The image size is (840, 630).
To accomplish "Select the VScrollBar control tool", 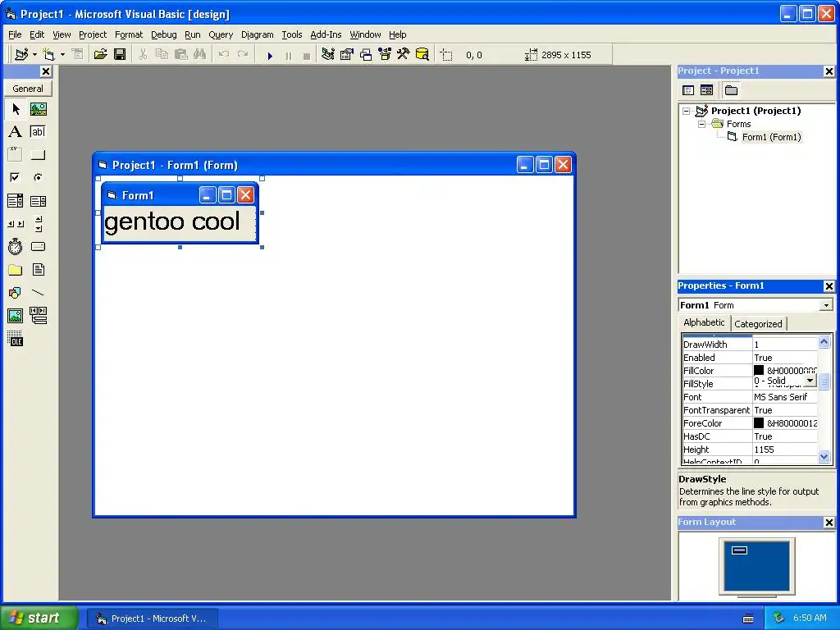I will tap(38, 224).
